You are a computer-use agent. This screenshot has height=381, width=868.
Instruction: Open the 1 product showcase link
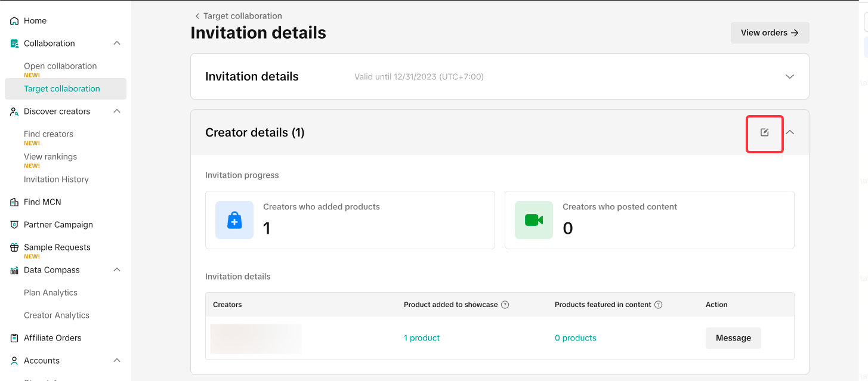[422, 338]
